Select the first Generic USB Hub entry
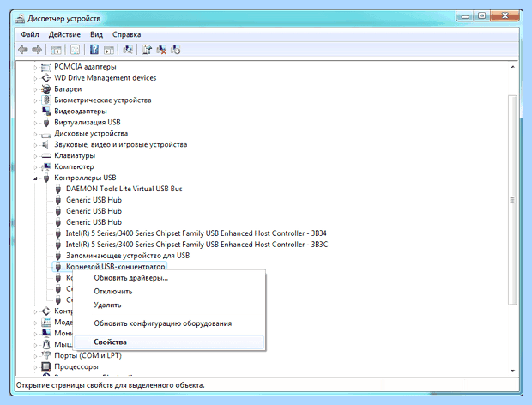This screenshot has height=405, width=532. [x=94, y=200]
